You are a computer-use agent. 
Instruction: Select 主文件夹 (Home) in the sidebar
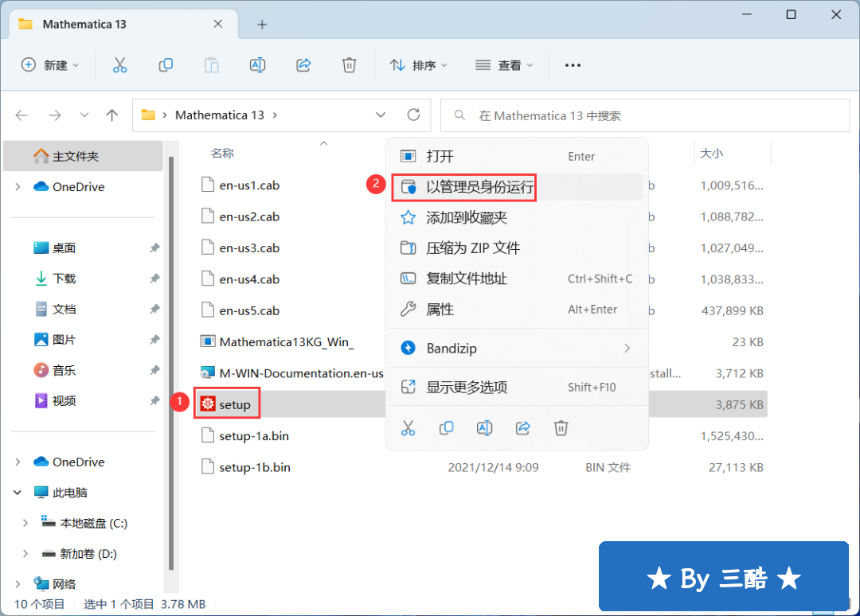coord(83,156)
